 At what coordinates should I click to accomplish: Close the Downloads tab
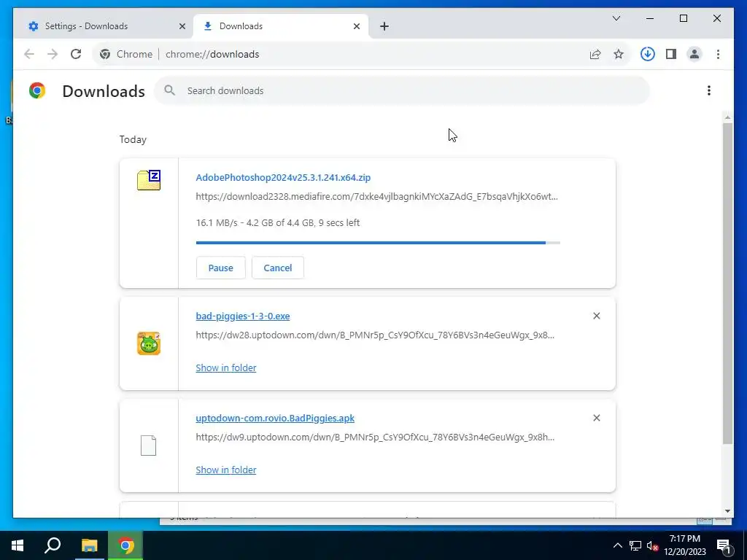coord(356,27)
